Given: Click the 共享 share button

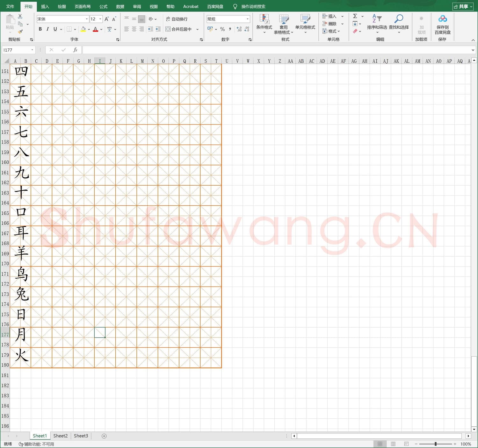Looking at the screenshot, I should pyautogui.click(x=463, y=6).
